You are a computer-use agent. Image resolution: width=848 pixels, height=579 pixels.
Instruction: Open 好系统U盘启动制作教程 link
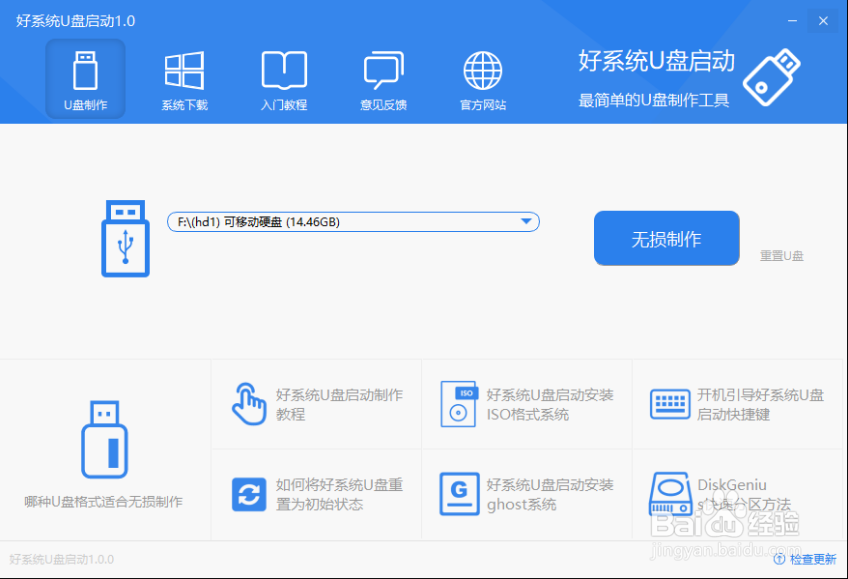pyautogui.click(x=339, y=404)
